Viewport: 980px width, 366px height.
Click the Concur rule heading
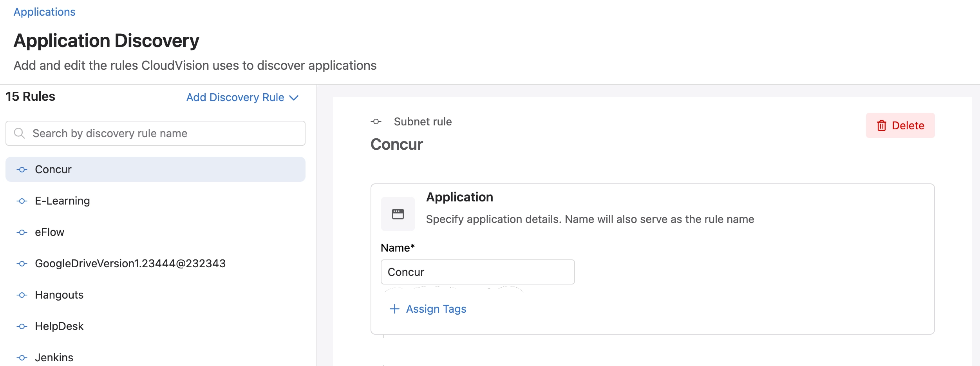coord(396,144)
